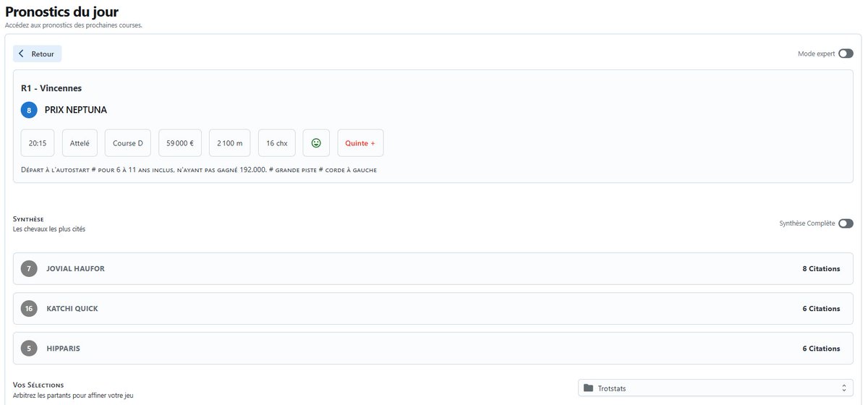
Task: Click the Vos Sélections section heading
Action: point(38,385)
